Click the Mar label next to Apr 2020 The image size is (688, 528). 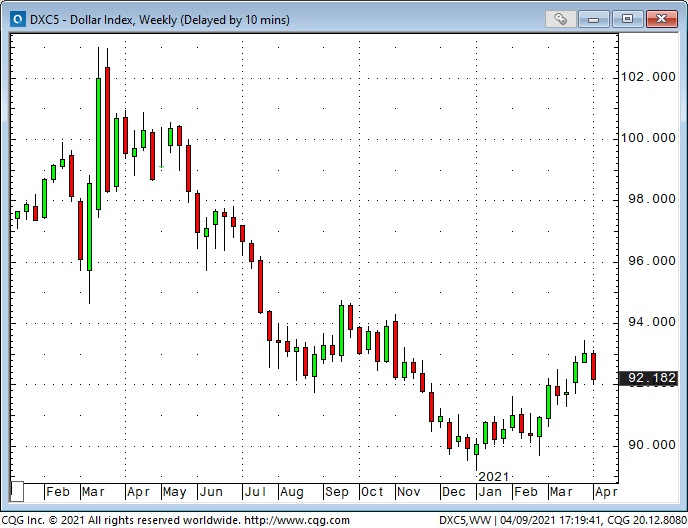(93, 492)
